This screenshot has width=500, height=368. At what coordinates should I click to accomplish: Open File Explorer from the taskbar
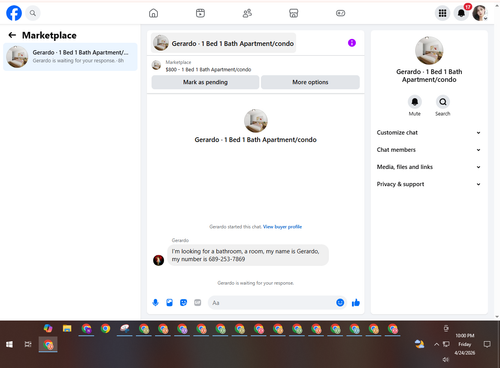[67, 329]
